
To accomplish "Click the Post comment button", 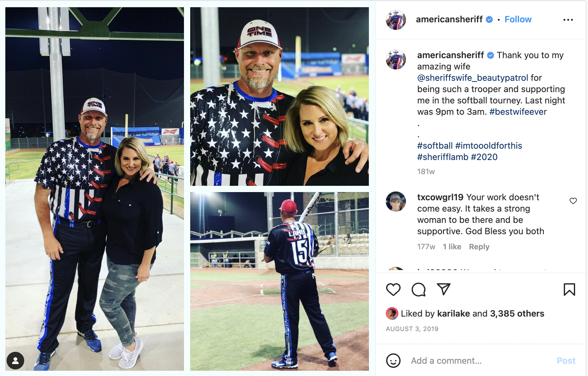I will [566, 361].
